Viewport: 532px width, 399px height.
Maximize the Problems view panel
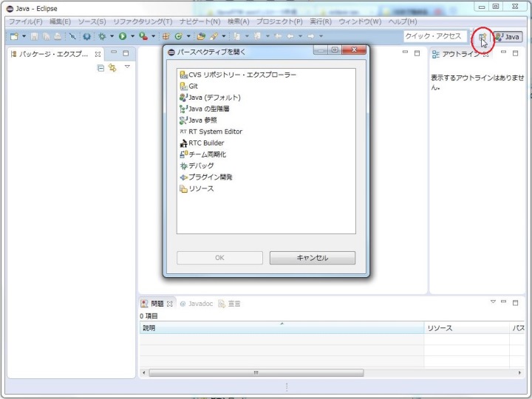coord(516,303)
